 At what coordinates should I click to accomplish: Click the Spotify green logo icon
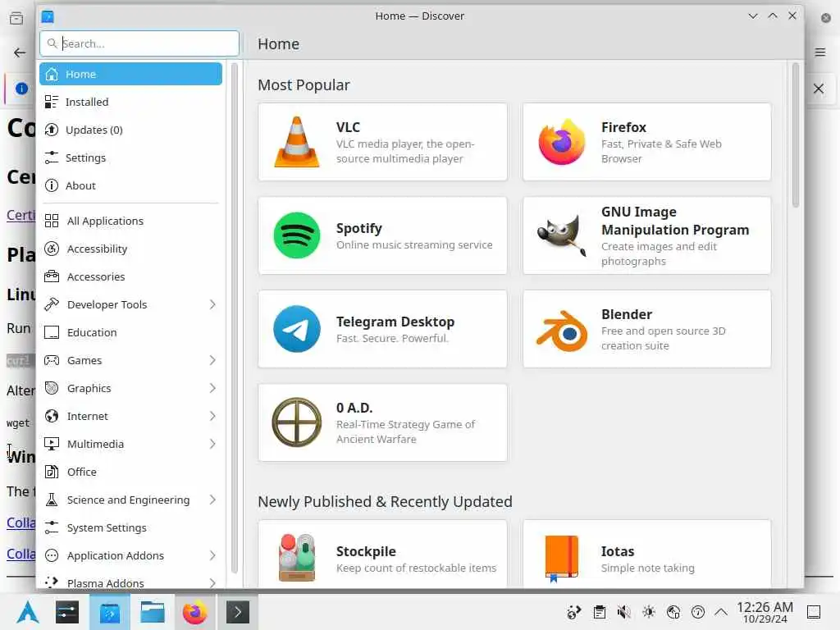pos(297,235)
